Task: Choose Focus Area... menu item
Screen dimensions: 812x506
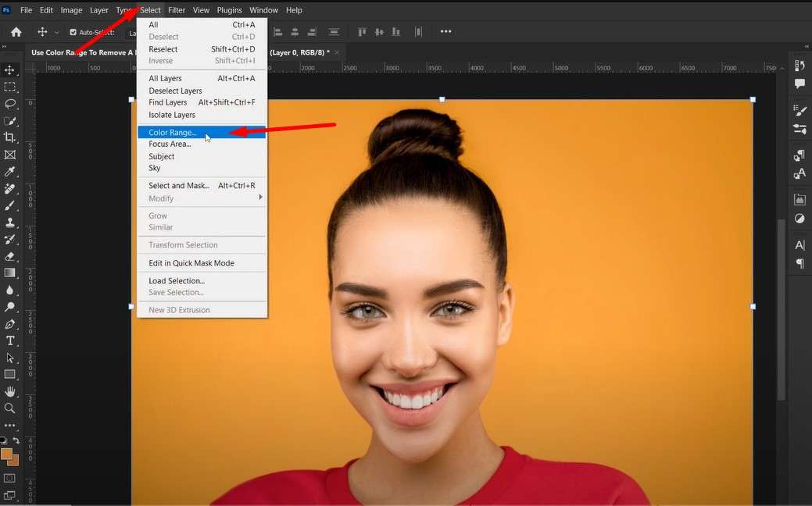Action: (x=202, y=144)
